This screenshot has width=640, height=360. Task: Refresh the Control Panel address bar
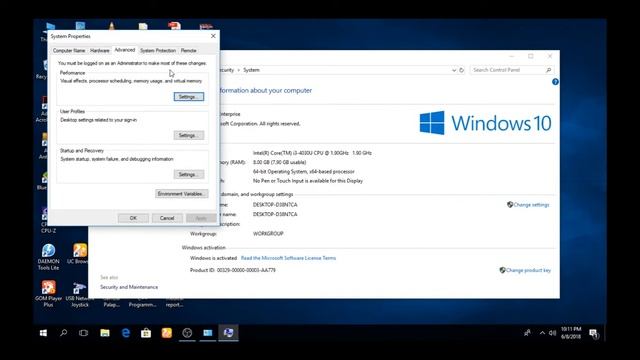(x=462, y=70)
